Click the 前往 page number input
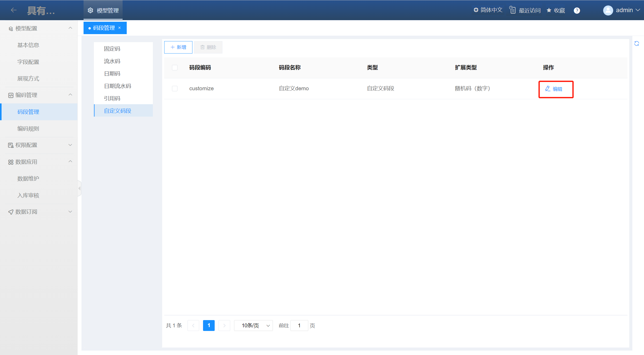Screen dimensions: 644x355 click(x=299, y=326)
